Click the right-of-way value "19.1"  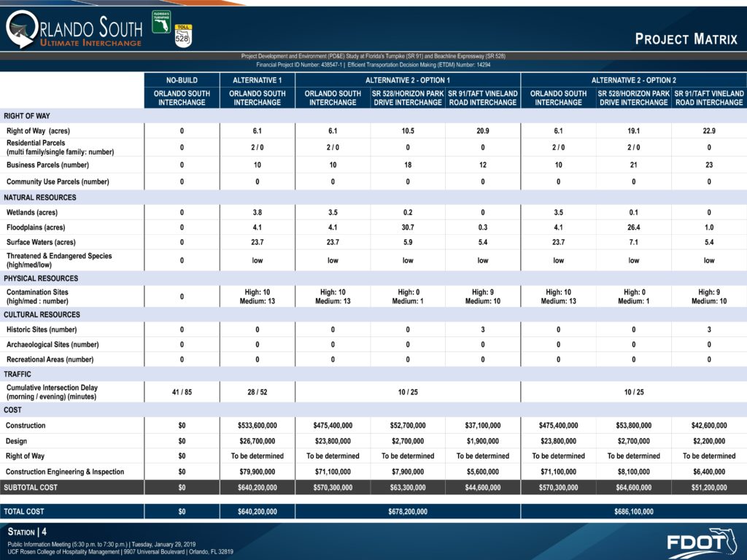pyautogui.click(x=634, y=131)
